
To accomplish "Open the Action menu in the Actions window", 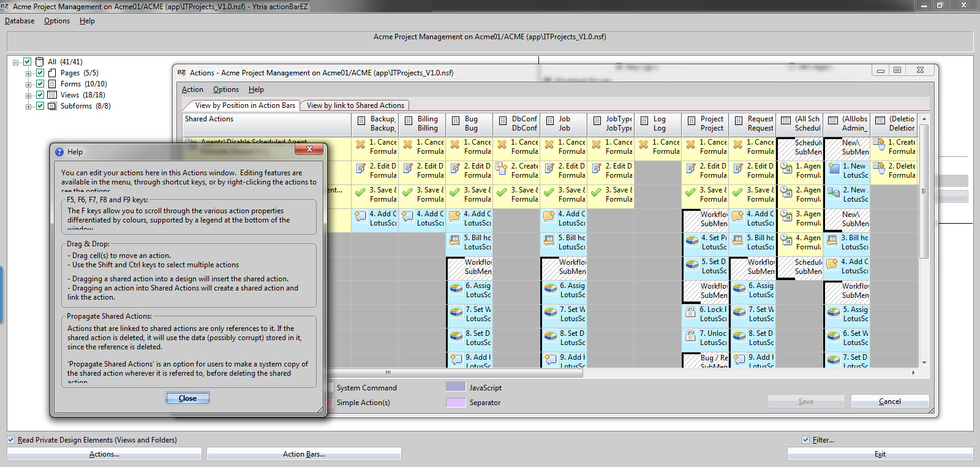I will [x=192, y=89].
